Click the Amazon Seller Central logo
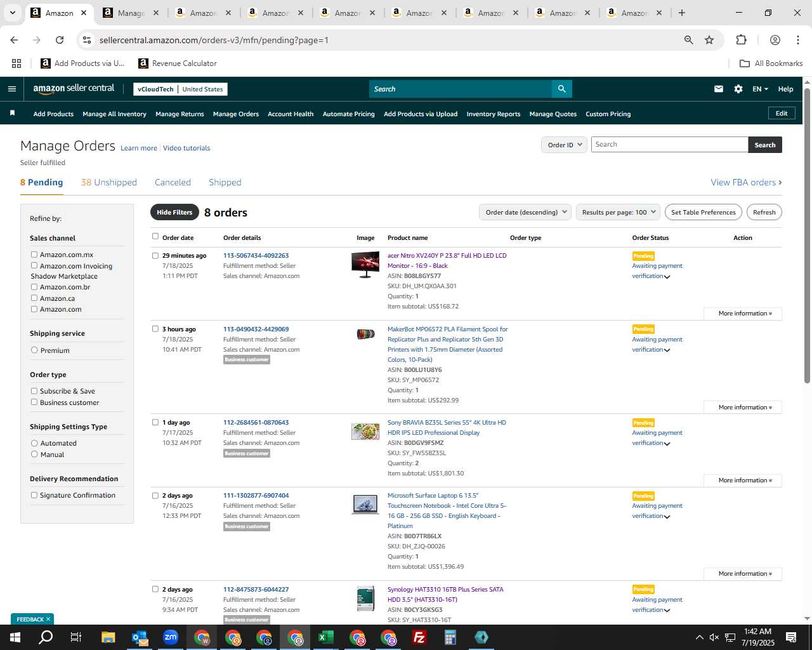 tap(74, 89)
